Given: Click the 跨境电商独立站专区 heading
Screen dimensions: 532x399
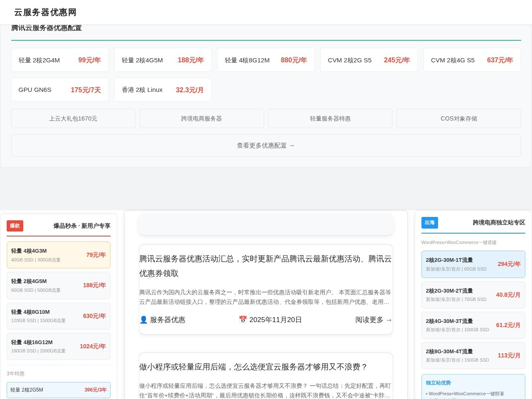Looking at the screenshot, I should [x=499, y=222].
